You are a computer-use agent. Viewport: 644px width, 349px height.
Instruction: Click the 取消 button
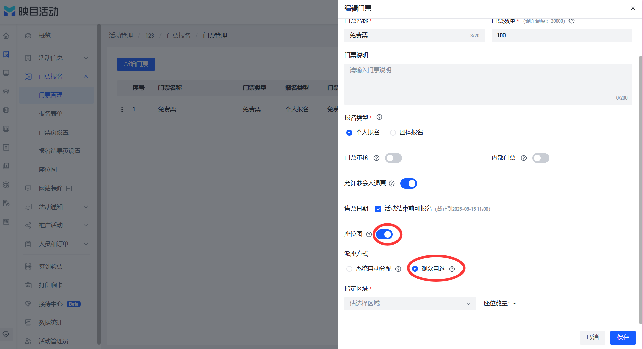[x=593, y=337]
